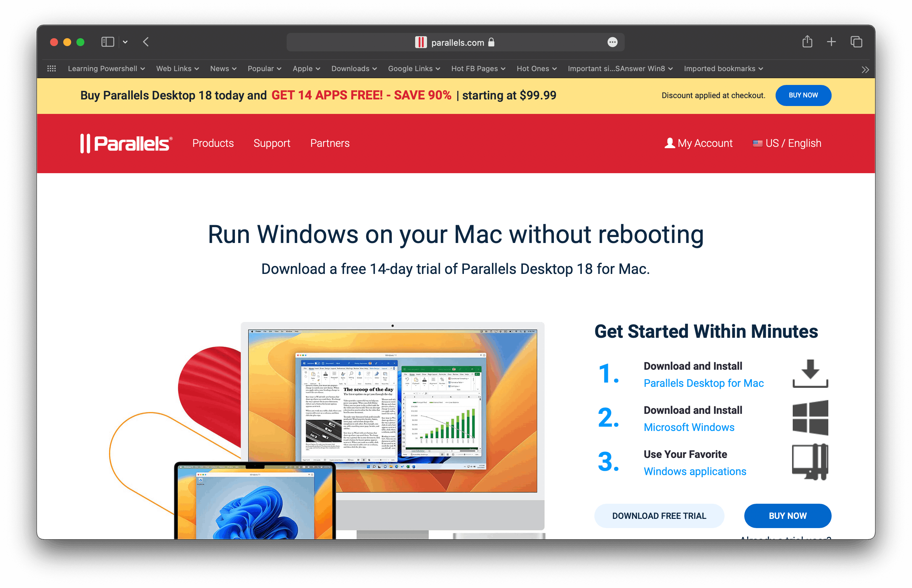Expand the Google Links bookmarks folder
The width and height of the screenshot is (912, 588).
click(x=414, y=69)
